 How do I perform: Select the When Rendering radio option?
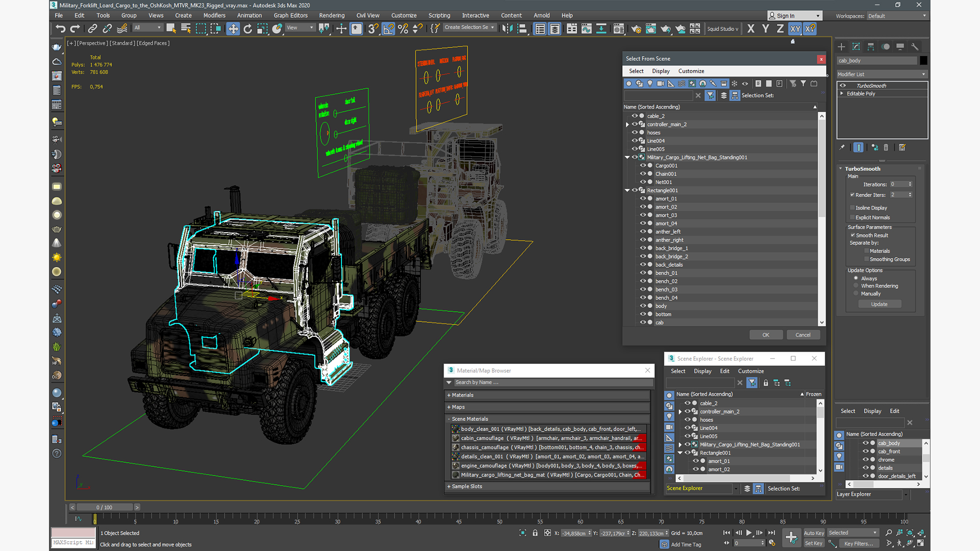tap(856, 286)
